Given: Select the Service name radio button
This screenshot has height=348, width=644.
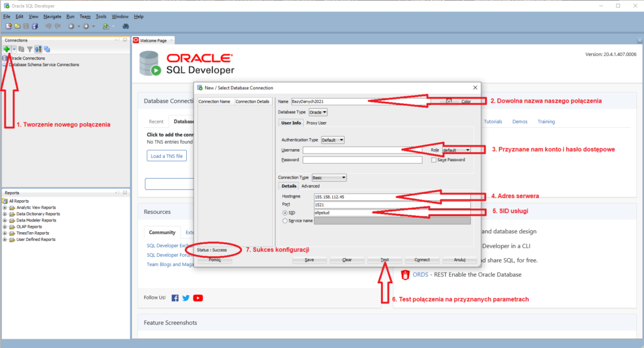Looking at the screenshot, I should tap(285, 221).
